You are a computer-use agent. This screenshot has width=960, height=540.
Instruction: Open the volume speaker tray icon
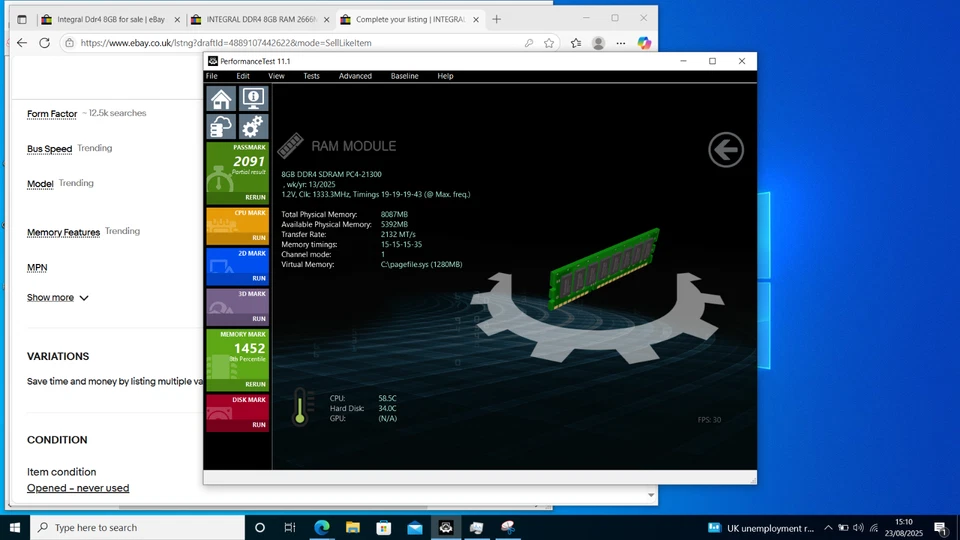coord(858,528)
